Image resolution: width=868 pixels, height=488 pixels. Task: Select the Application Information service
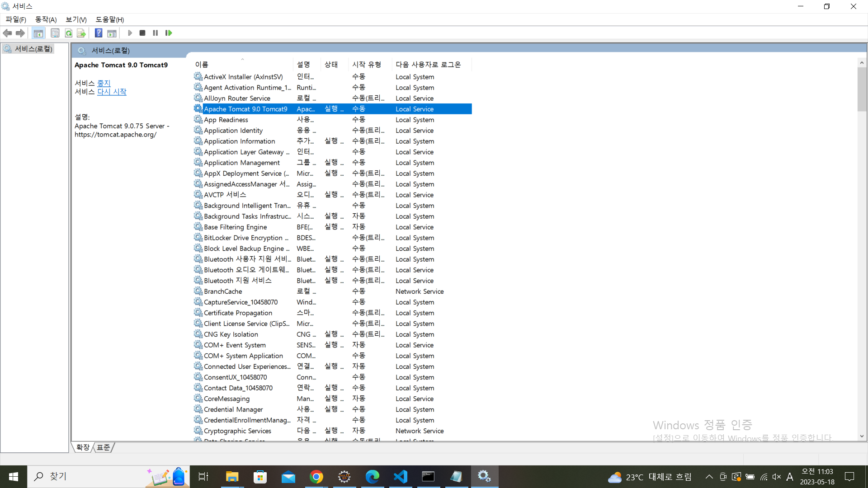click(x=332, y=141)
